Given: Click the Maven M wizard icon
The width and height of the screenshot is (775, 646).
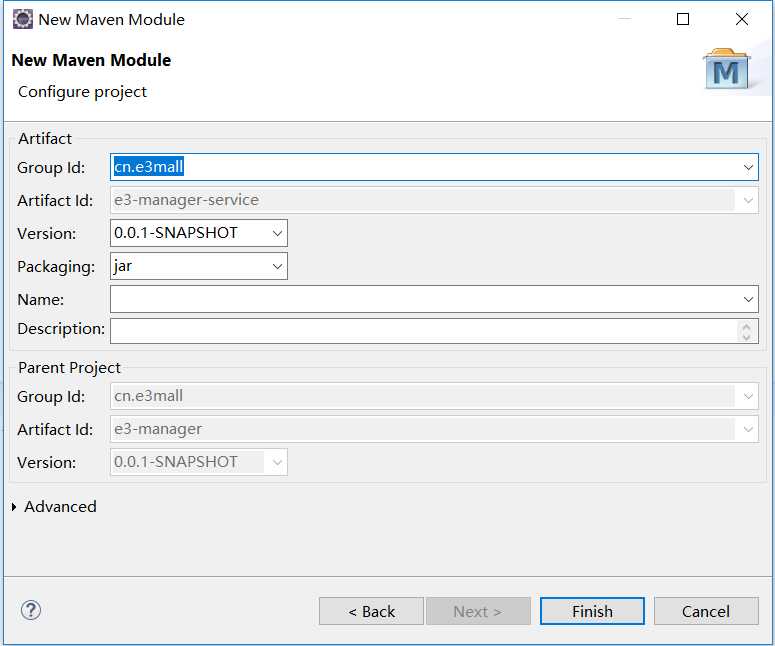Looking at the screenshot, I should click(727, 69).
